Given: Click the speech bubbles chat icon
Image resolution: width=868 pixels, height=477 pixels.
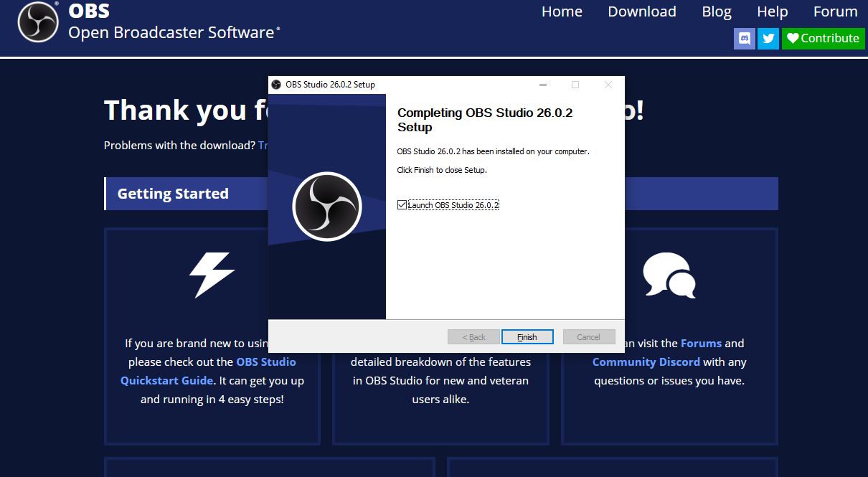Looking at the screenshot, I should (x=669, y=275).
